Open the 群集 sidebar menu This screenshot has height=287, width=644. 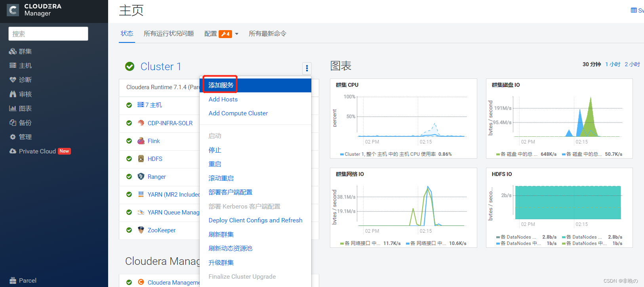[x=21, y=51]
